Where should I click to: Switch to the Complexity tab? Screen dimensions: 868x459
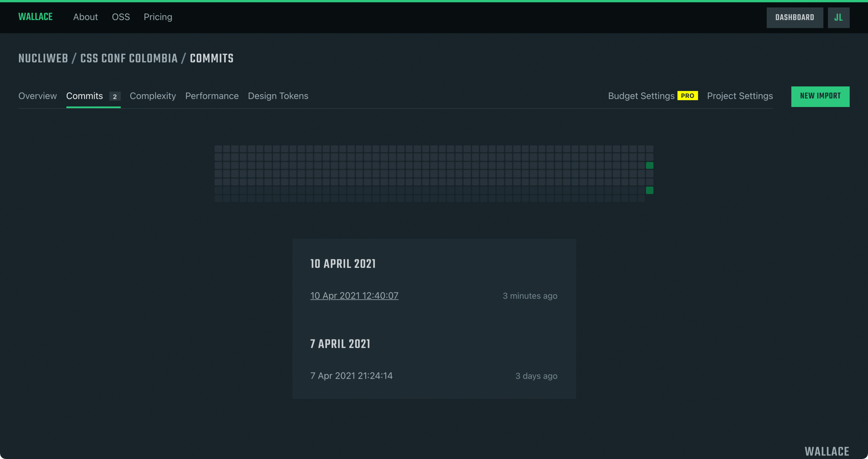tap(153, 96)
